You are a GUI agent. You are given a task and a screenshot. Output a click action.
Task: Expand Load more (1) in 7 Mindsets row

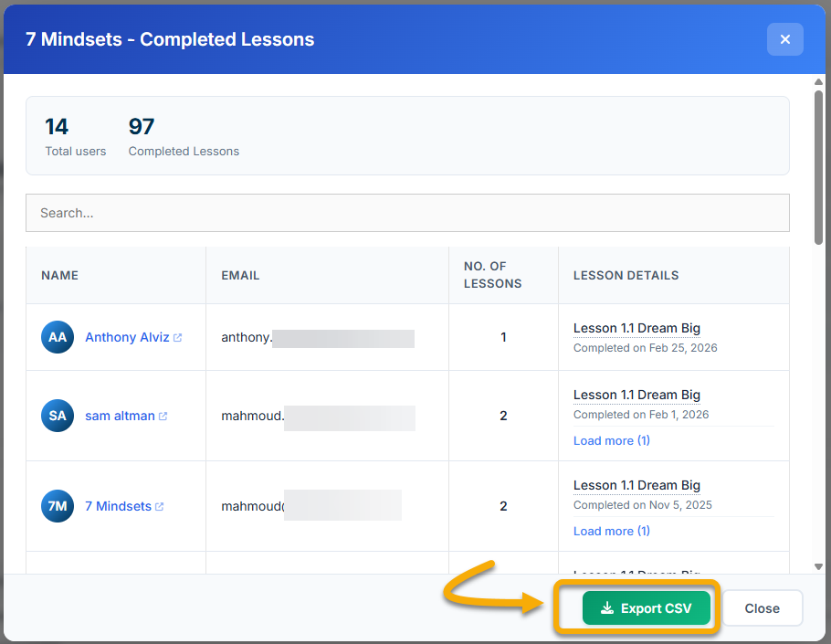click(612, 531)
